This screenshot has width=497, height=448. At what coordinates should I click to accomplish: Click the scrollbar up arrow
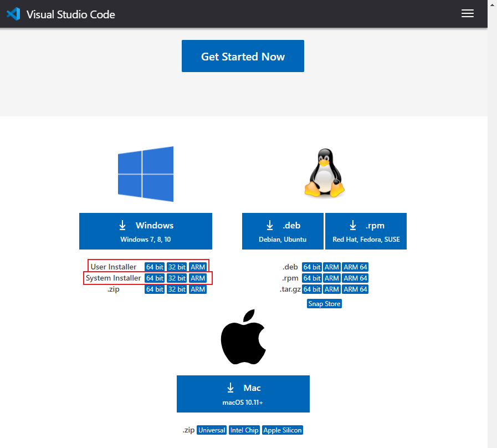492,4
